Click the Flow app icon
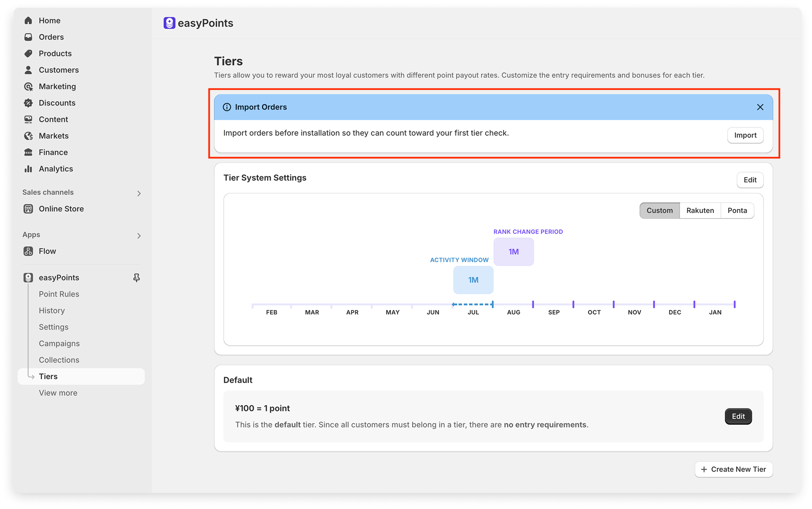Image resolution: width=812 pixels, height=509 pixels. [28, 251]
